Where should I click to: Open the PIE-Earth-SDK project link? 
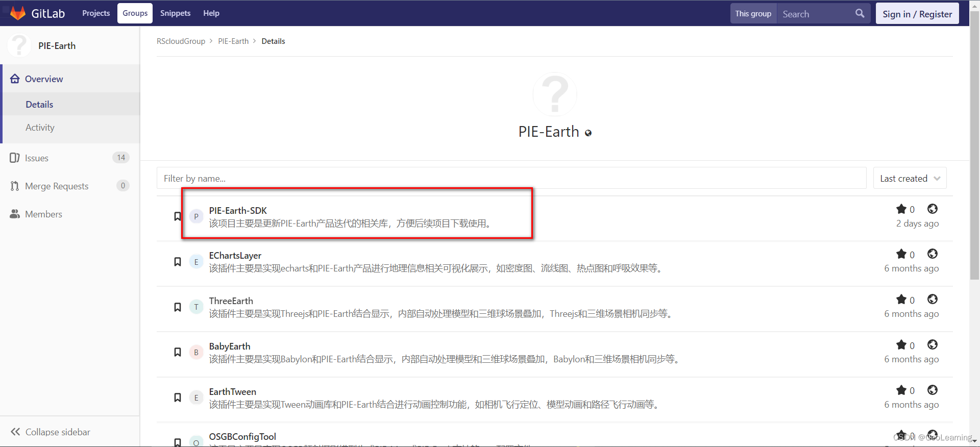click(238, 210)
